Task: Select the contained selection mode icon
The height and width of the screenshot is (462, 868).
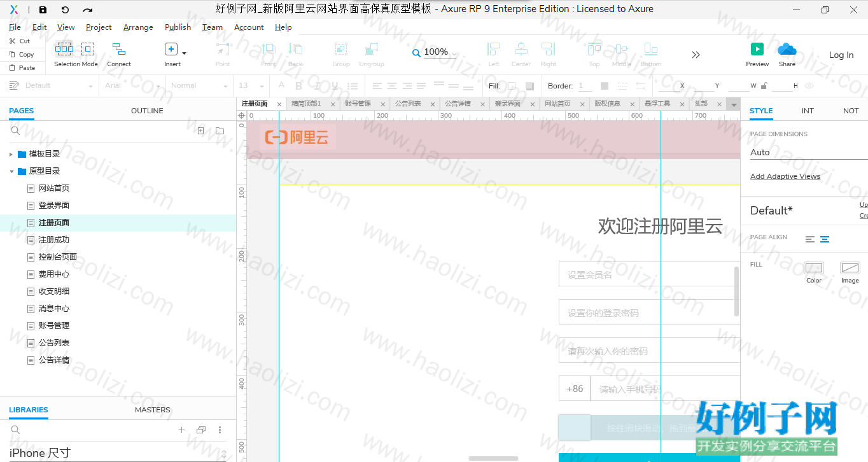Action: point(88,49)
